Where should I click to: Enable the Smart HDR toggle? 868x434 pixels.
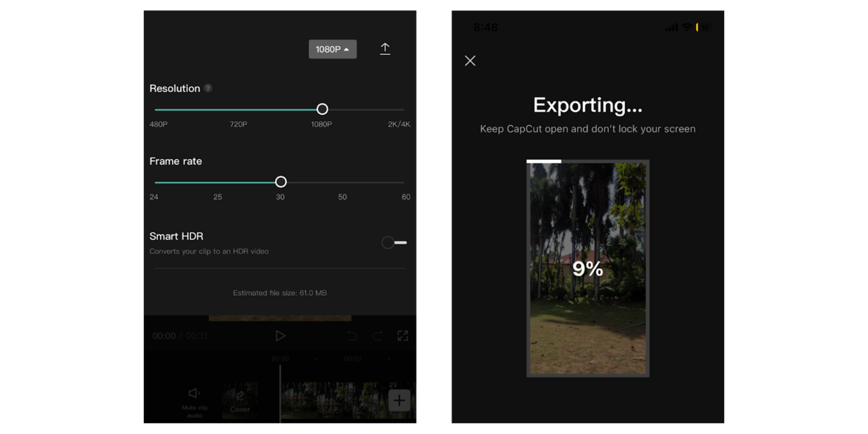(393, 242)
